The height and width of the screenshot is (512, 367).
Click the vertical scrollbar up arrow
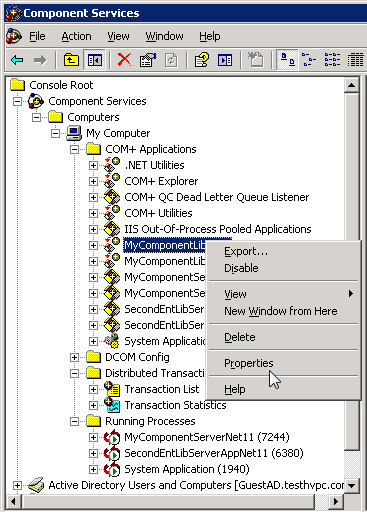coord(351,85)
